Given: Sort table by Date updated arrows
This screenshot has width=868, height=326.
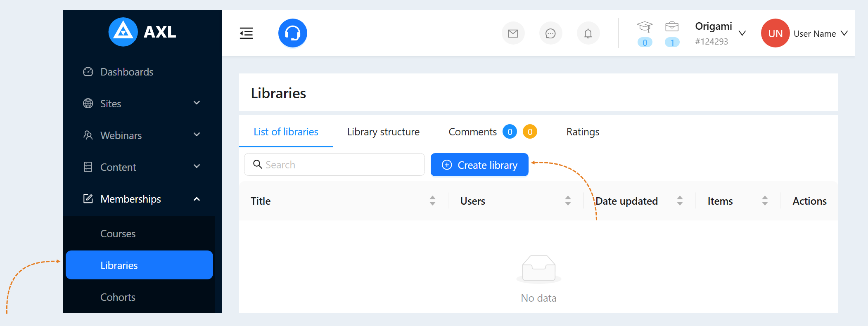Looking at the screenshot, I should (680, 201).
